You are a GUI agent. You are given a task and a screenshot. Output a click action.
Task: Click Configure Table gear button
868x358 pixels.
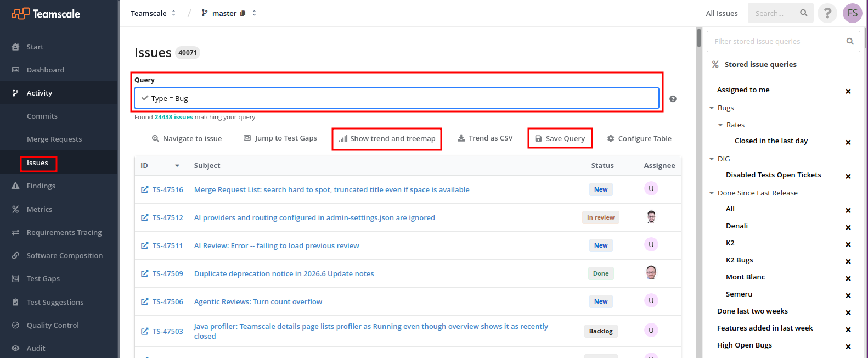[x=639, y=138]
